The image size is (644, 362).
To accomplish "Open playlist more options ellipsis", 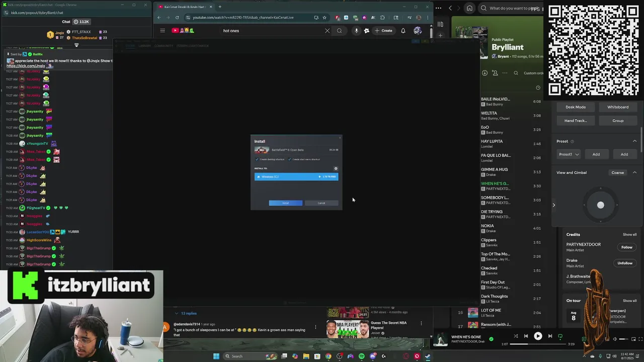I will 505,73.
